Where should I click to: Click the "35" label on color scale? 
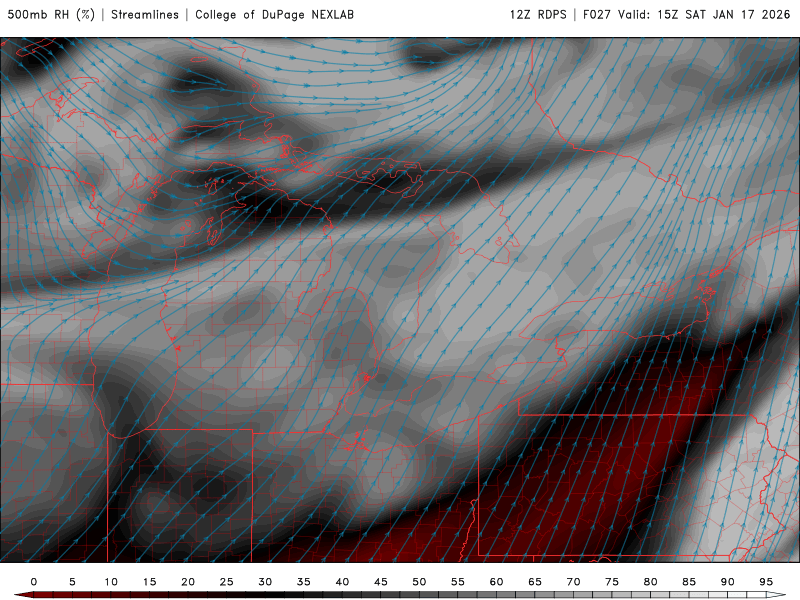click(x=304, y=582)
